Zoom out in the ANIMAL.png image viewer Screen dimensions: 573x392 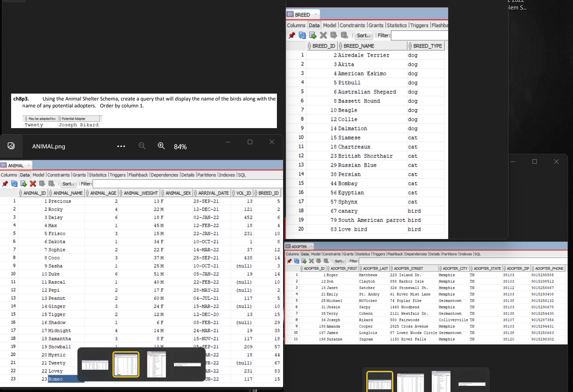pos(142,145)
